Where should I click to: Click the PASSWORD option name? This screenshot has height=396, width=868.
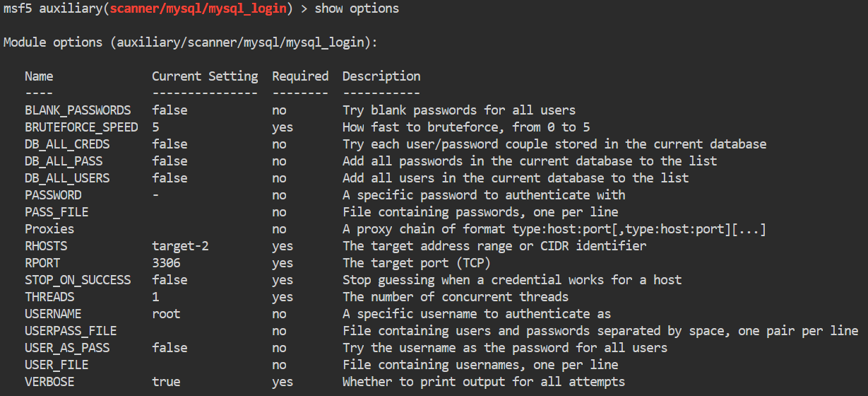[x=53, y=195]
